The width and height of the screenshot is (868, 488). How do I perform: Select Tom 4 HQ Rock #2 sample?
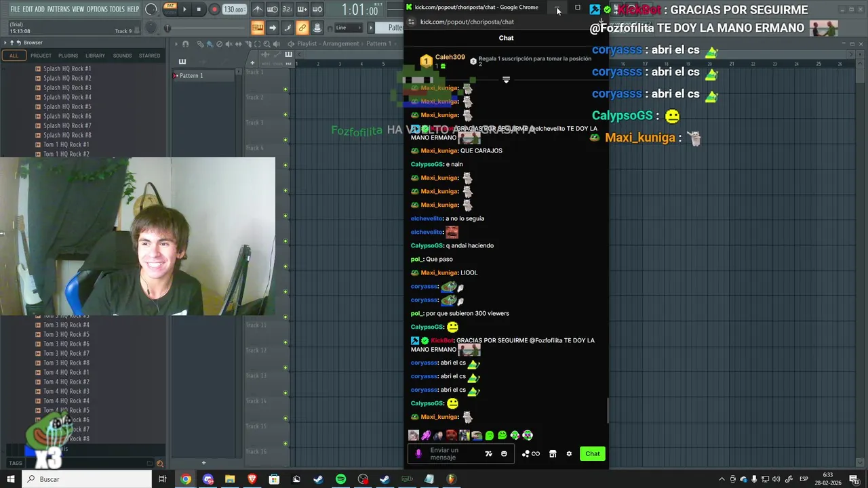click(x=66, y=382)
